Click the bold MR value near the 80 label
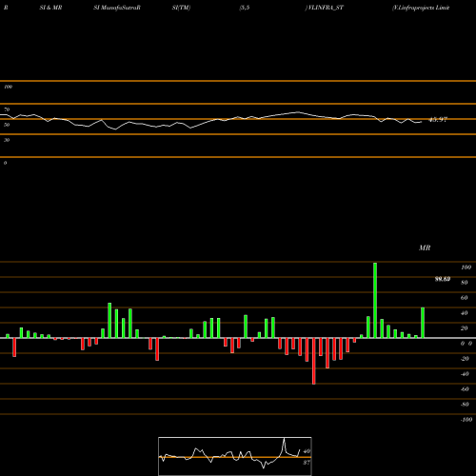476x476 pixels. point(443,279)
